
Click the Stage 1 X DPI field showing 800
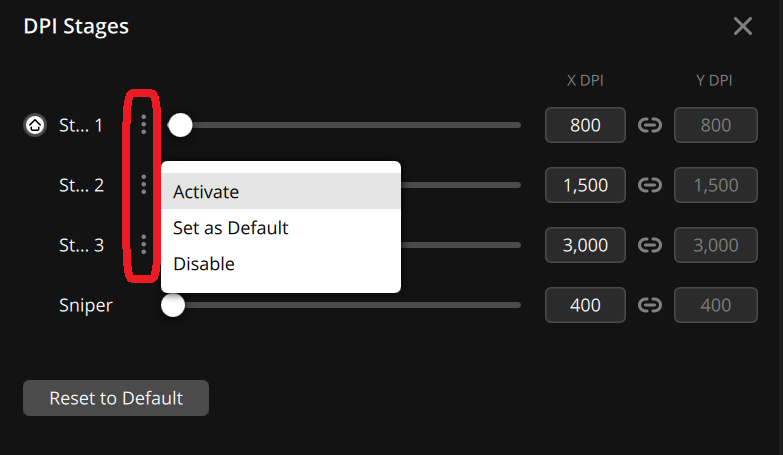click(585, 126)
